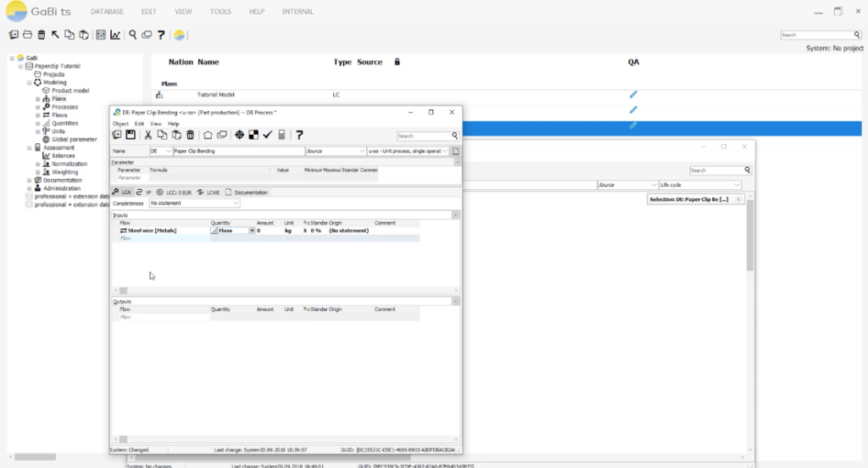Click the GaBi sphere icon in main toolbar
This screenshot has height=468, width=868.
click(180, 35)
